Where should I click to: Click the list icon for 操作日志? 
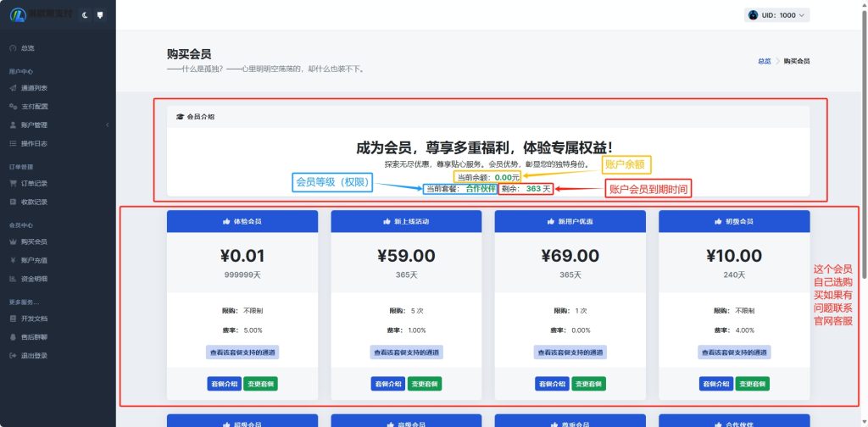click(13, 143)
